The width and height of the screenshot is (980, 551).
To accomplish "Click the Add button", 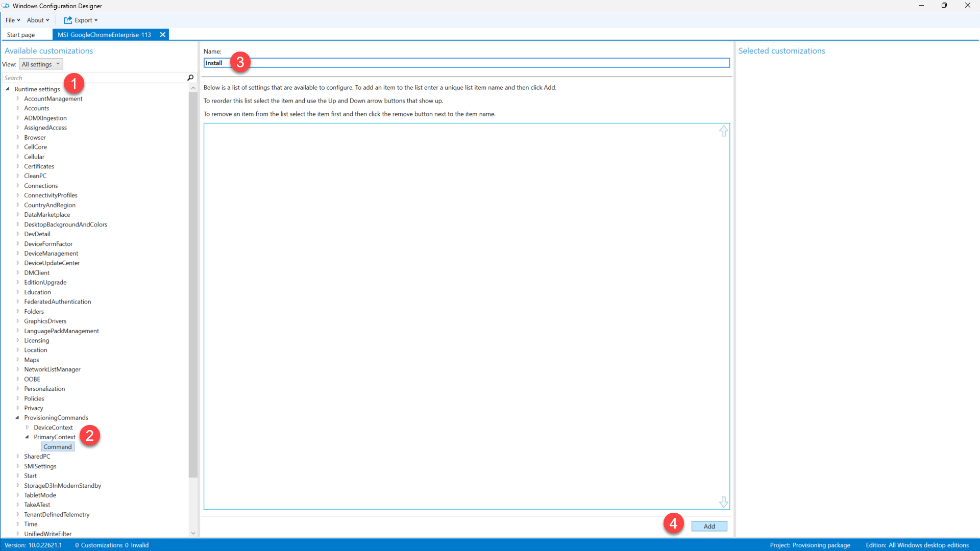I will pyautogui.click(x=709, y=526).
